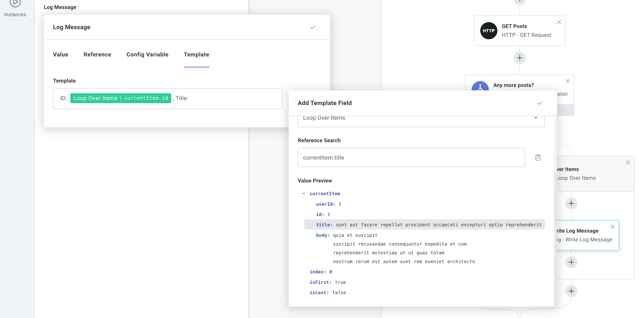Switch to the Config Variable tab

click(x=147, y=55)
